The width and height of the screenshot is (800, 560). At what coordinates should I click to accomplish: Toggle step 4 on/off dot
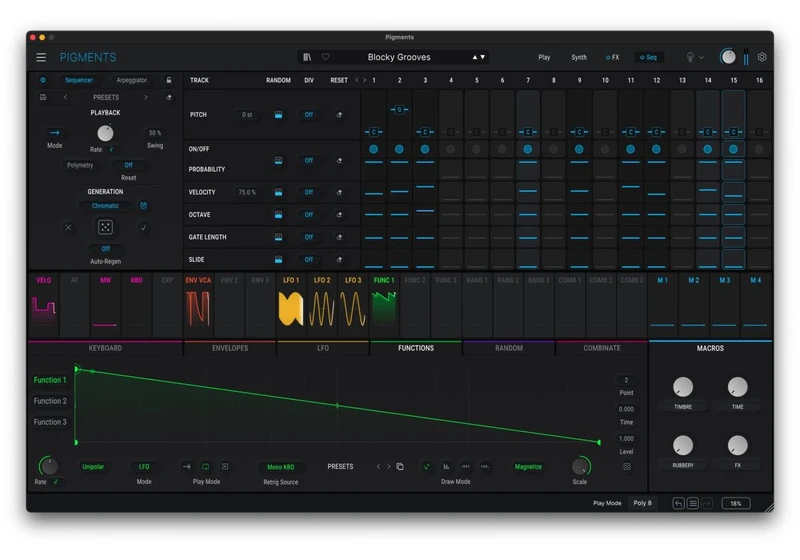[x=451, y=149]
